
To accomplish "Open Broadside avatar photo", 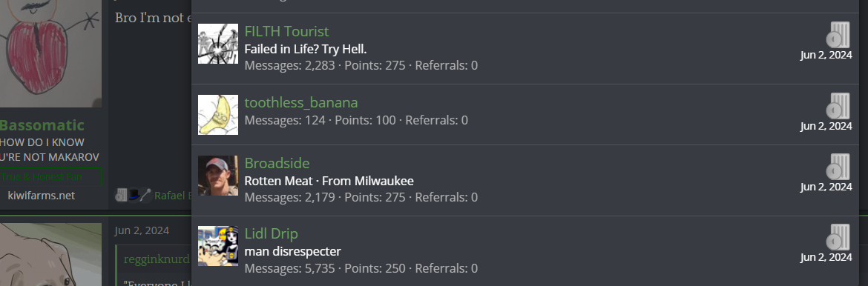I will point(218,176).
